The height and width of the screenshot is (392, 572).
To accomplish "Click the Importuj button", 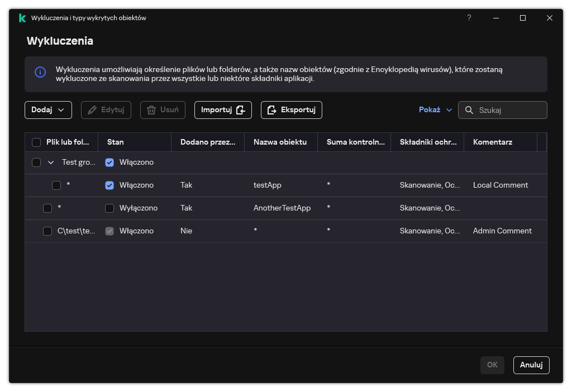I will click(x=223, y=110).
